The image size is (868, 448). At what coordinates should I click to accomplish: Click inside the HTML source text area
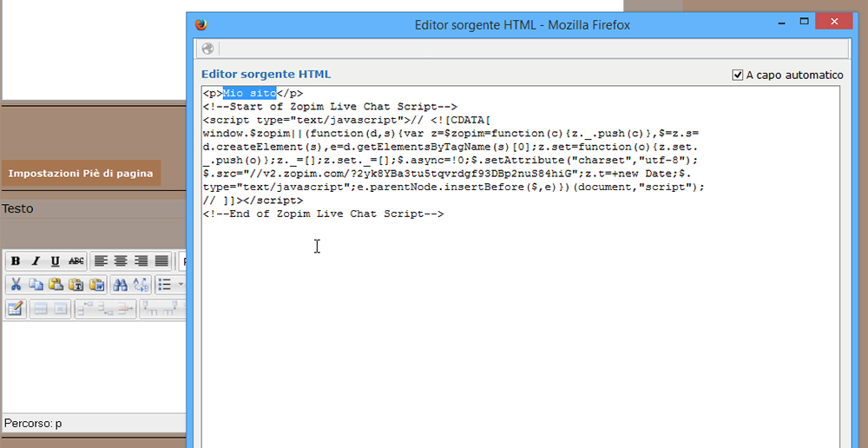(x=520, y=267)
